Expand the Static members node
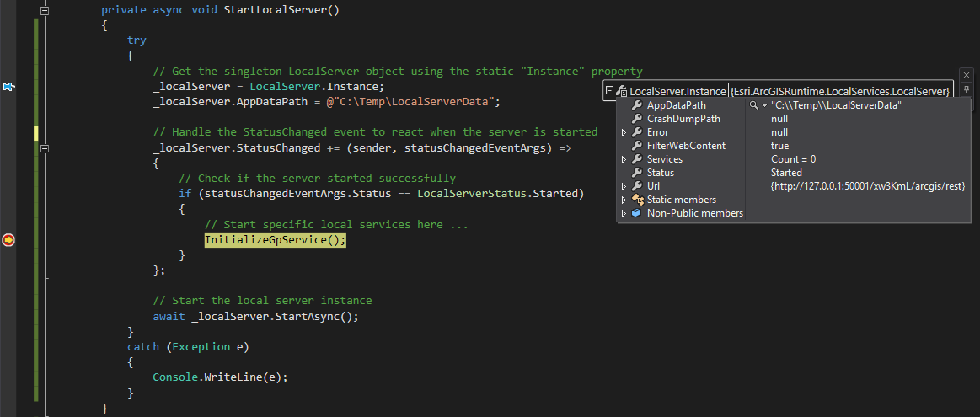Image resolution: width=980 pixels, height=417 pixels. [624, 200]
